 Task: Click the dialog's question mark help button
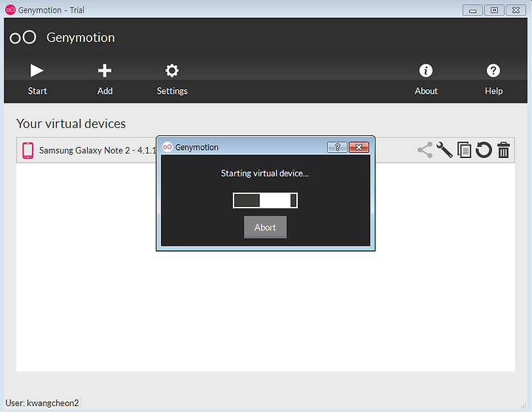337,147
